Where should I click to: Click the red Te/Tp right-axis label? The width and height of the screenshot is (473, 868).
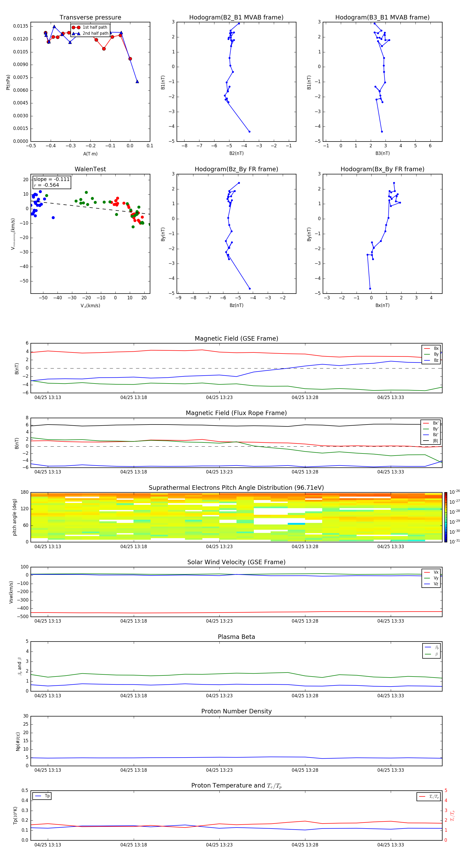[x=453, y=816]
